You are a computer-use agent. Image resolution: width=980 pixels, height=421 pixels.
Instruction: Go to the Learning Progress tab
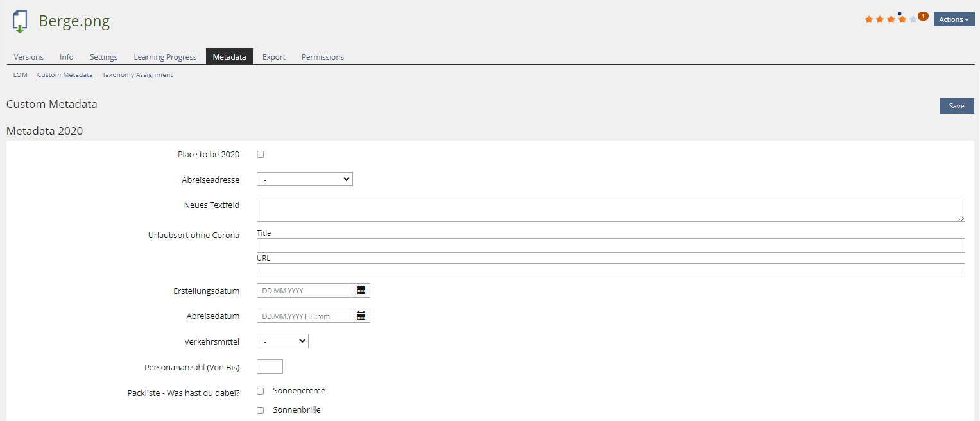165,57
